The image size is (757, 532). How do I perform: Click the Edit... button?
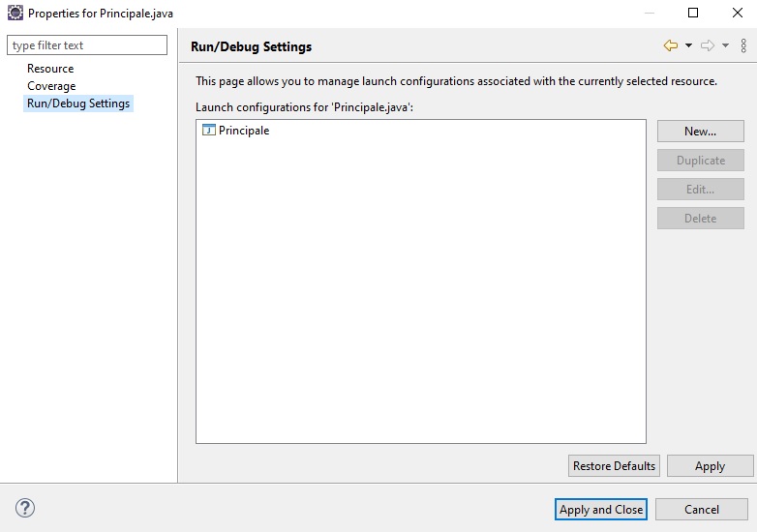pyautogui.click(x=700, y=190)
